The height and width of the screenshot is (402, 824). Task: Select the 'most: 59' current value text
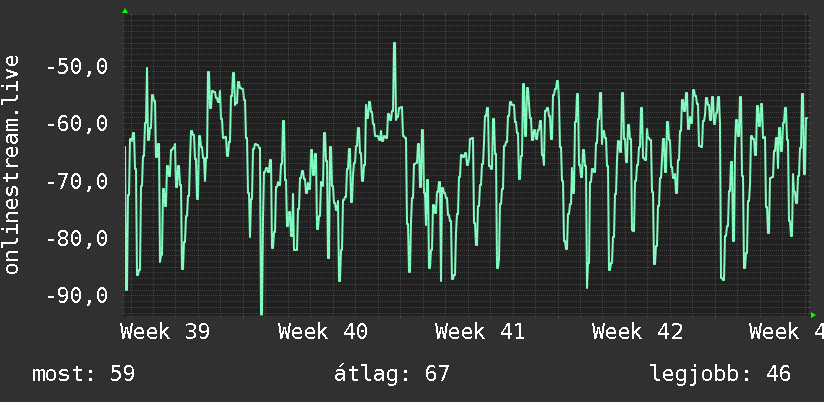click(84, 374)
